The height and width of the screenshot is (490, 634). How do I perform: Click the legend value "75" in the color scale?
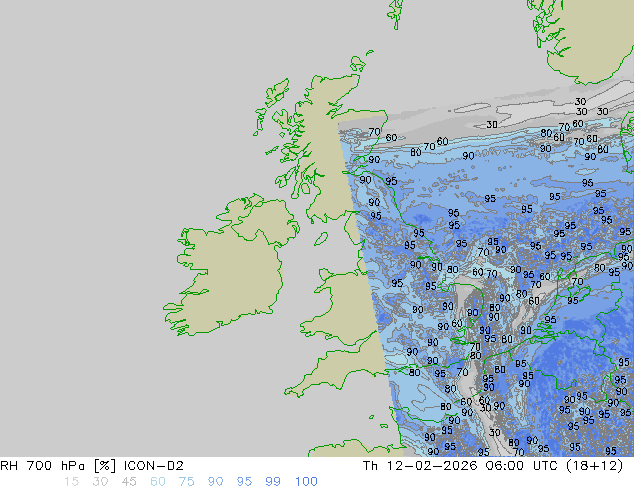[x=186, y=482]
